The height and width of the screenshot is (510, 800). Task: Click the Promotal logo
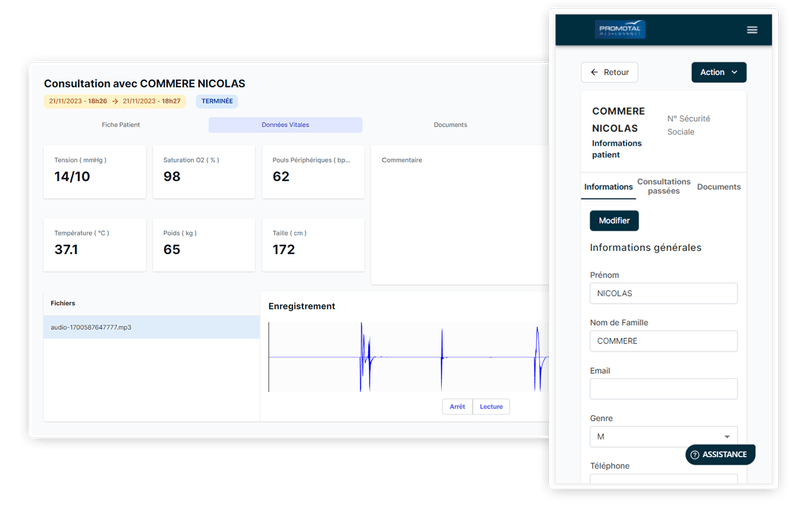[620, 30]
